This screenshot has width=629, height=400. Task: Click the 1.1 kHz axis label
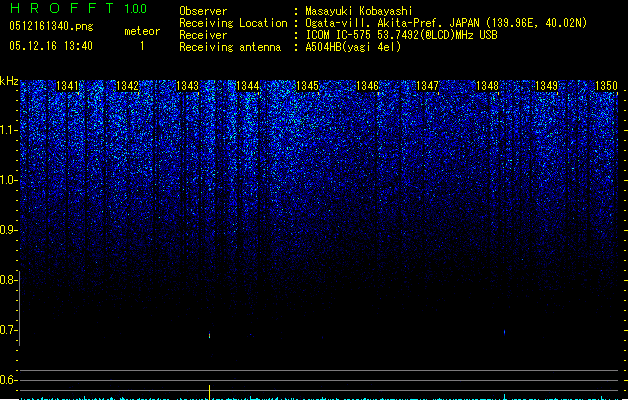click(x=8, y=130)
